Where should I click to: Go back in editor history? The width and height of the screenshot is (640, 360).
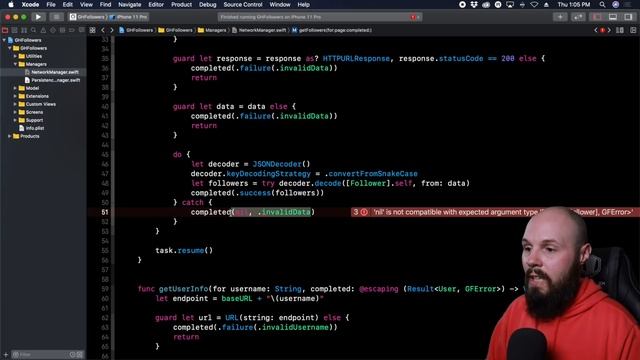(103, 30)
